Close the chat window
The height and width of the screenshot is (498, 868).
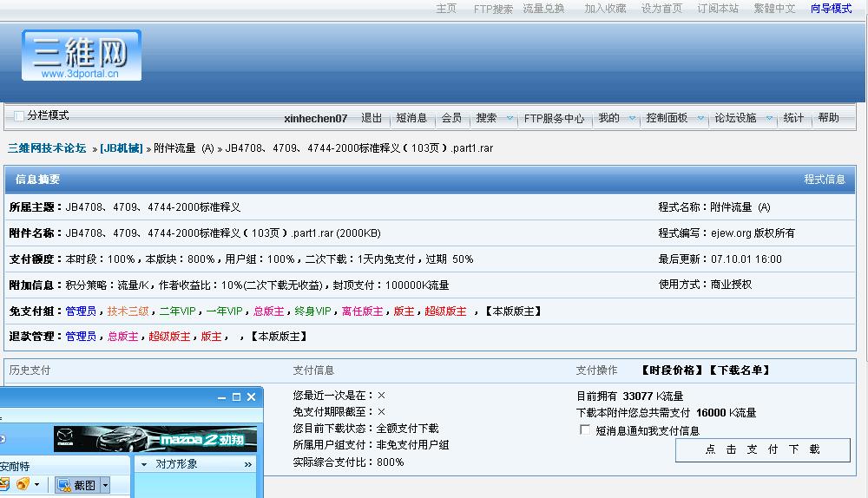(252, 396)
